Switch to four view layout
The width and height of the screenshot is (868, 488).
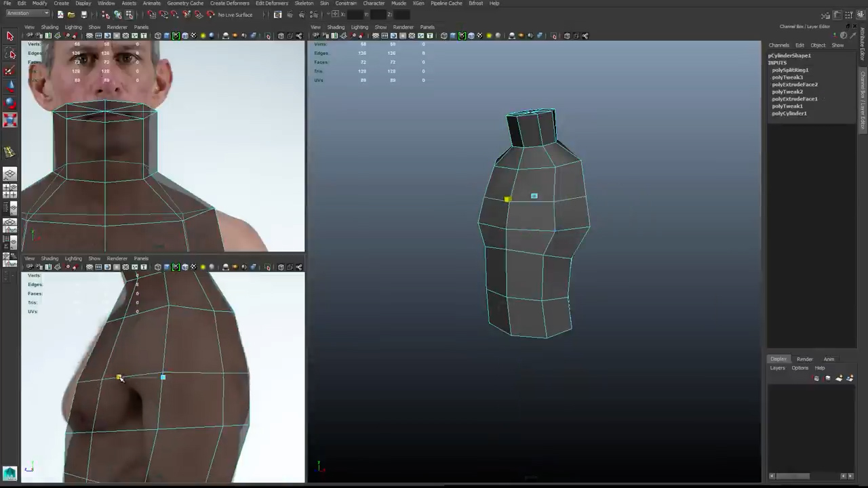click(x=10, y=190)
